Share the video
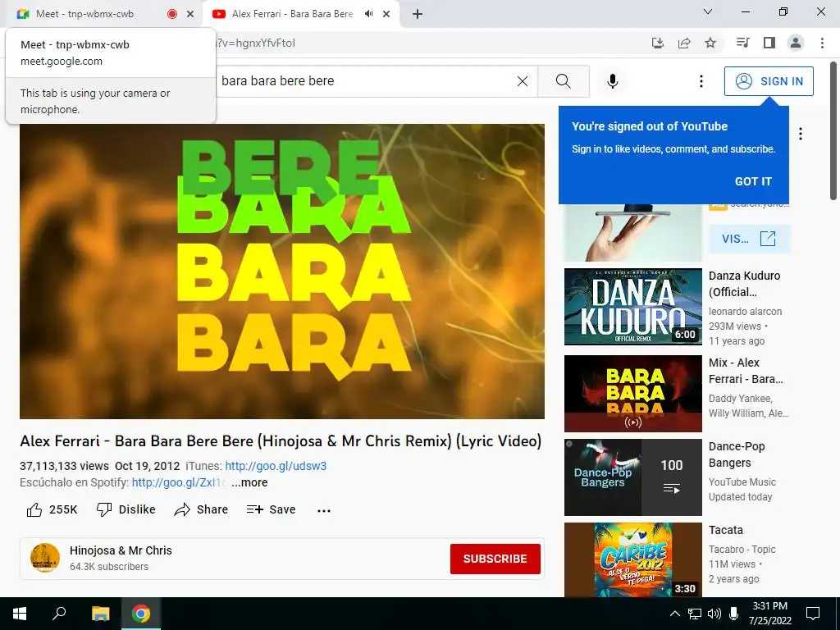Screen dimensions: 840x630 [x=201, y=509]
